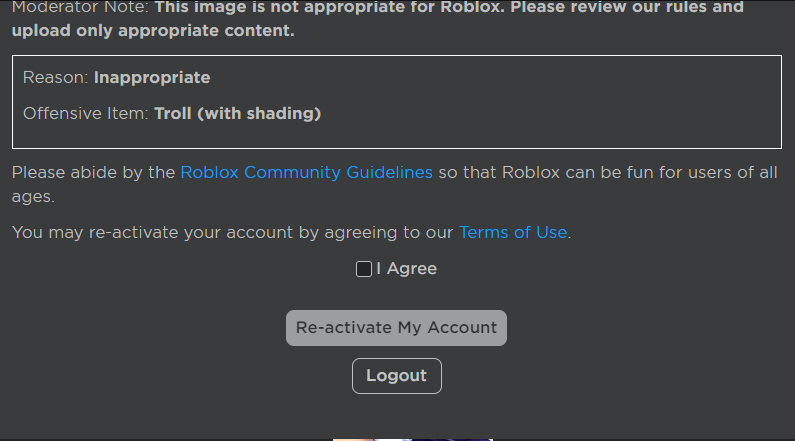Click the 'Offensive Item:' label

point(85,114)
